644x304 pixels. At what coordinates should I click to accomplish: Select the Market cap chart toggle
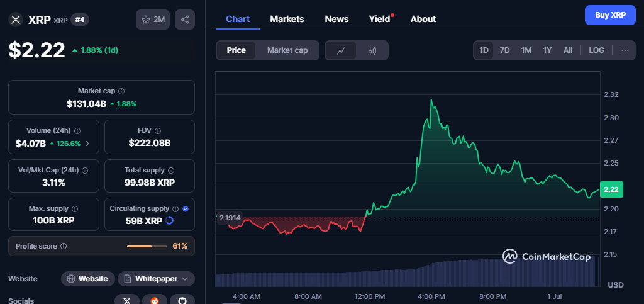(x=287, y=50)
